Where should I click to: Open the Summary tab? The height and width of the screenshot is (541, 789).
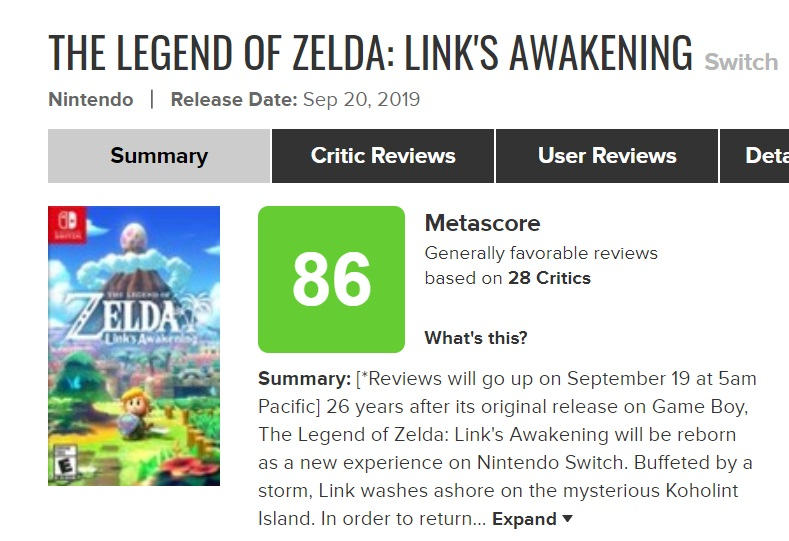click(x=159, y=156)
